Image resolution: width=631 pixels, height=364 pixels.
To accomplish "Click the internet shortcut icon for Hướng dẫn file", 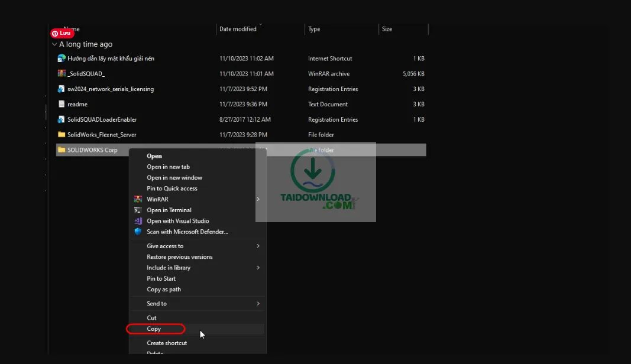I will coord(62,58).
